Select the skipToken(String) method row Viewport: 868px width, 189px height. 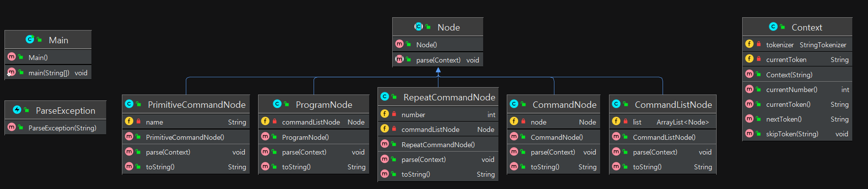point(797,133)
